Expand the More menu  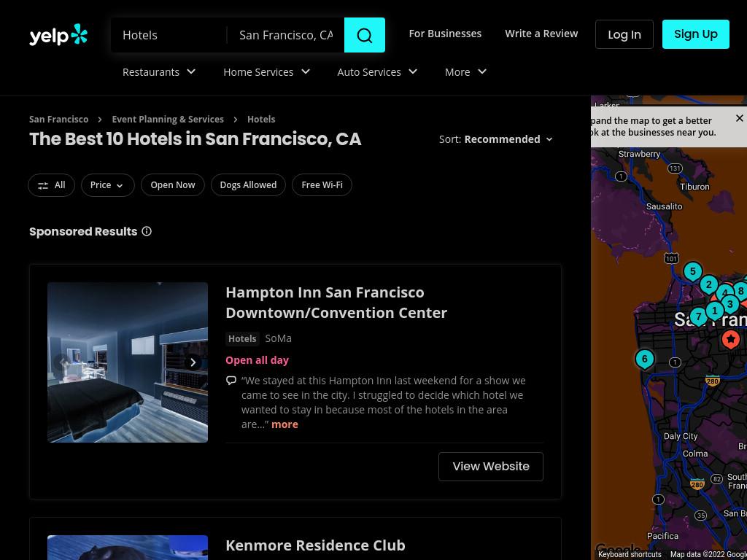[x=465, y=72]
